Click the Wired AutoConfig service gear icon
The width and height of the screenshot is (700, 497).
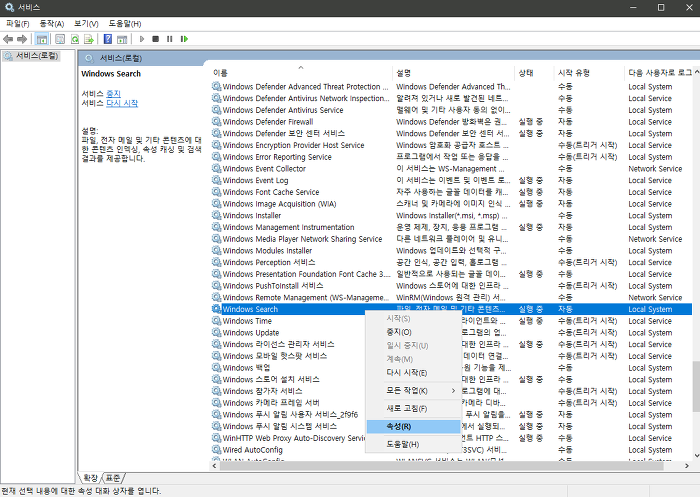[x=217, y=450]
